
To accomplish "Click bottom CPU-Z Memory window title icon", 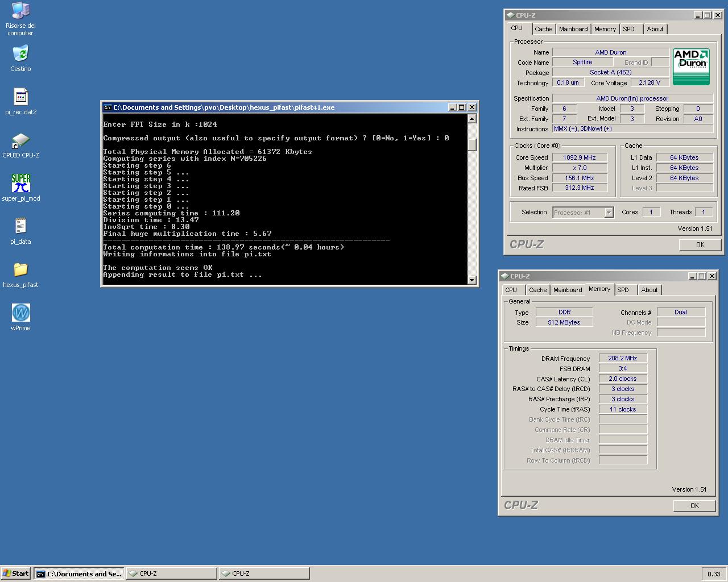I will tap(504, 276).
